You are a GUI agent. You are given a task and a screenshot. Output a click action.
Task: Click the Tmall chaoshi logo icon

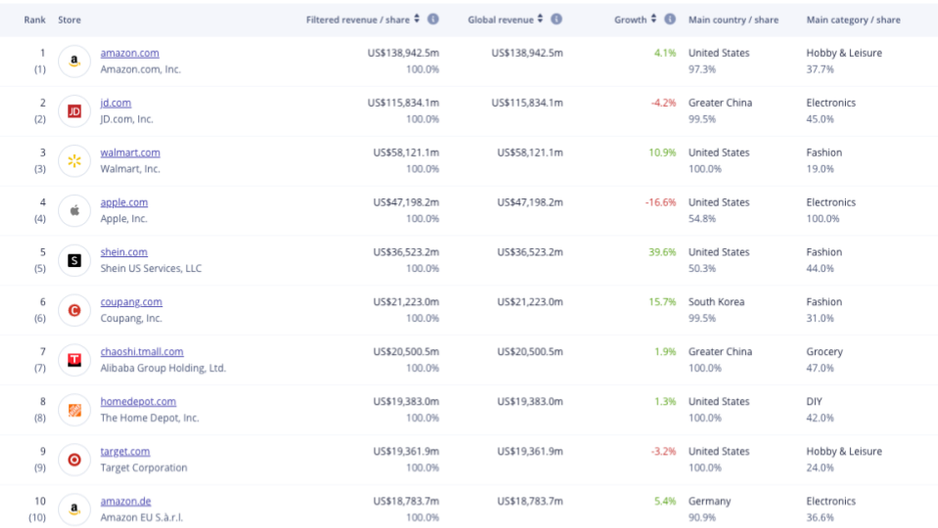click(x=74, y=360)
